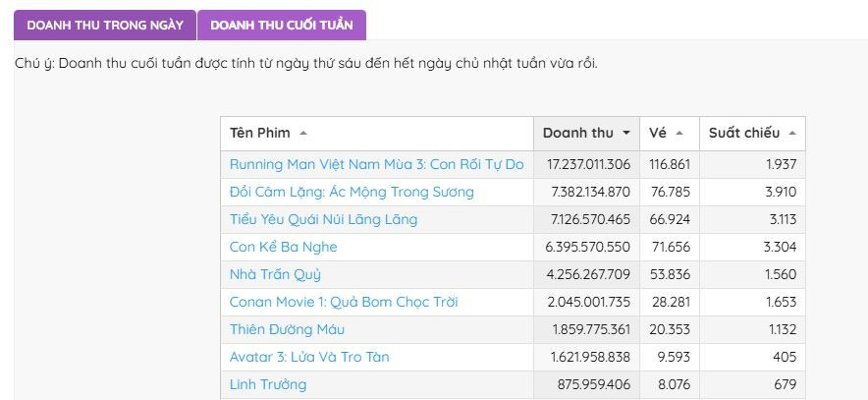Select Tiểu Yêu Quái Núi Lãng Lãng
The image size is (868, 400).
[x=323, y=219]
